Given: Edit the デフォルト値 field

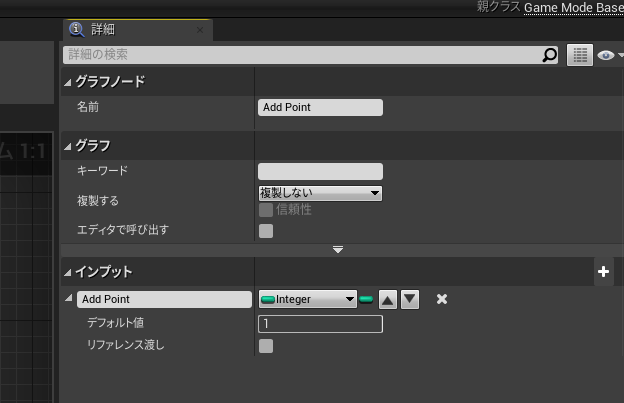Looking at the screenshot, I should [320, 324].
